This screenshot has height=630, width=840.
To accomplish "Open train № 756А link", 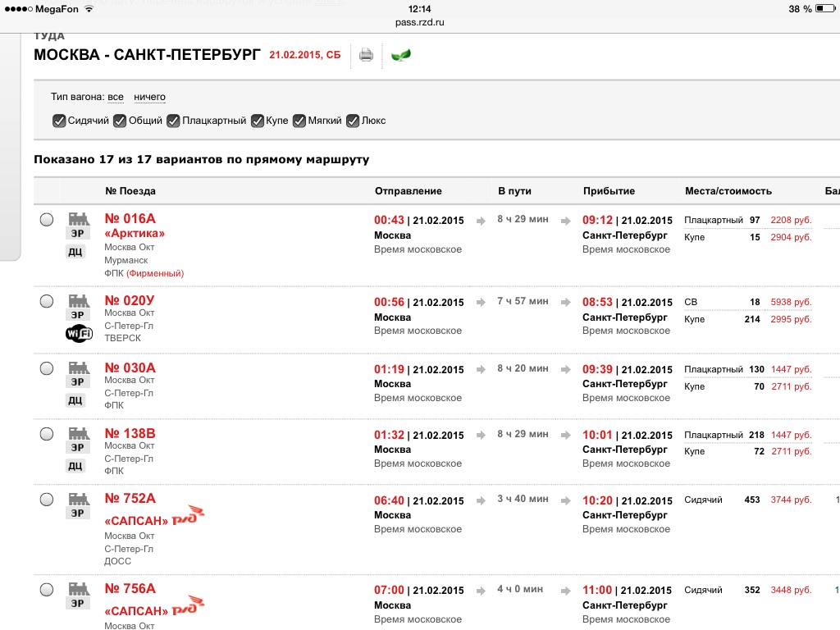I will (x=130, y=589).
